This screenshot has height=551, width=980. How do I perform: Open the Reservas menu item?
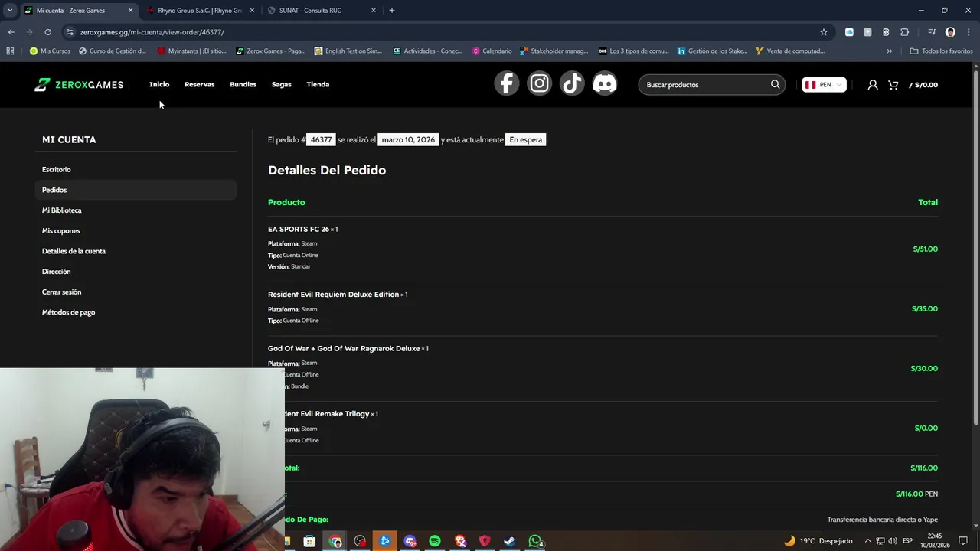(x=199, y=84)
